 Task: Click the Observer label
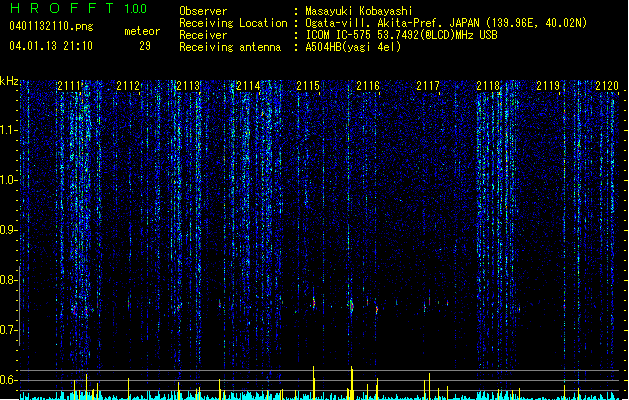(203, 11)
